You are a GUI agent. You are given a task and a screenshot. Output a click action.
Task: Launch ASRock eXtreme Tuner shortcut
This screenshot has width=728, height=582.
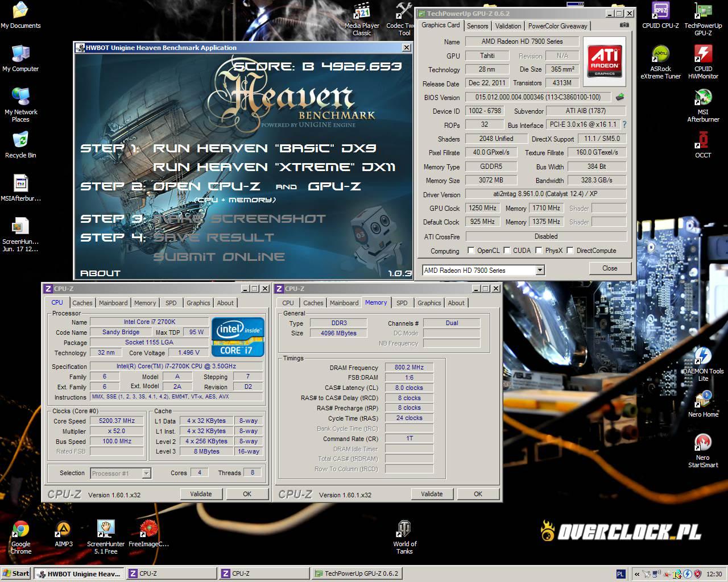click(x=660, y=63)
